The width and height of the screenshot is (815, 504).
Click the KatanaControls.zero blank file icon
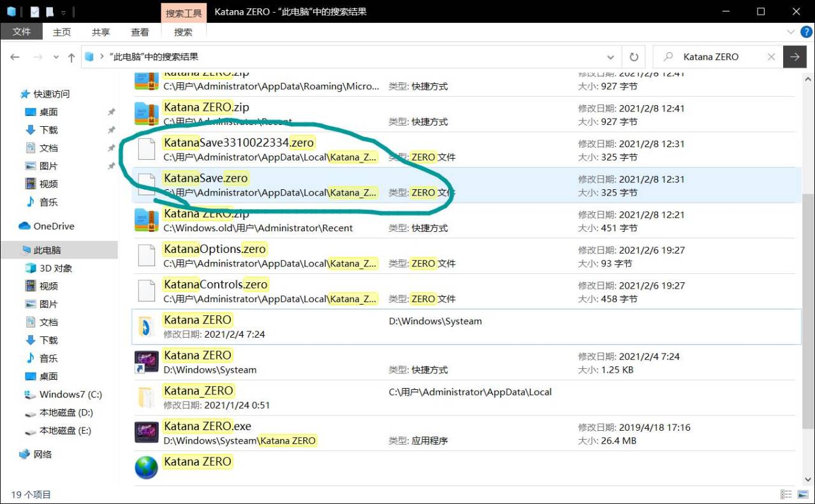(x=147, y=291)
